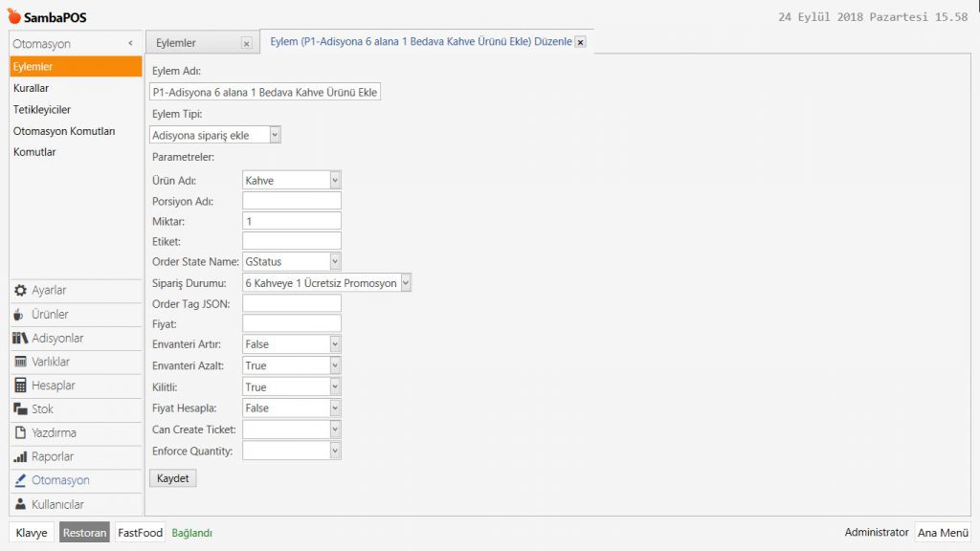Select Kurallar in the Otomasyon menu

[x=32, y=88]
